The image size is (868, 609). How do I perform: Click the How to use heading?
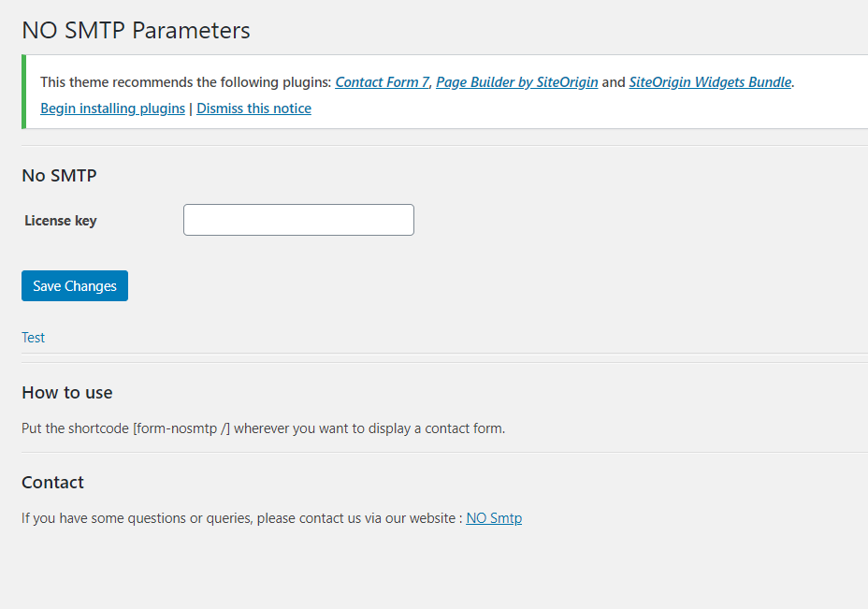point(67,392)
